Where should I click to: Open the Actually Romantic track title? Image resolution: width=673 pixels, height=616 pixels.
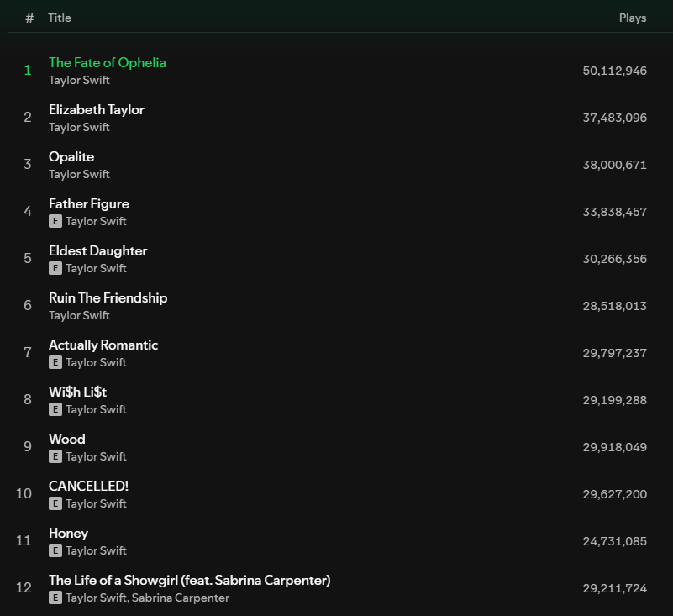[x=103, y=345]
